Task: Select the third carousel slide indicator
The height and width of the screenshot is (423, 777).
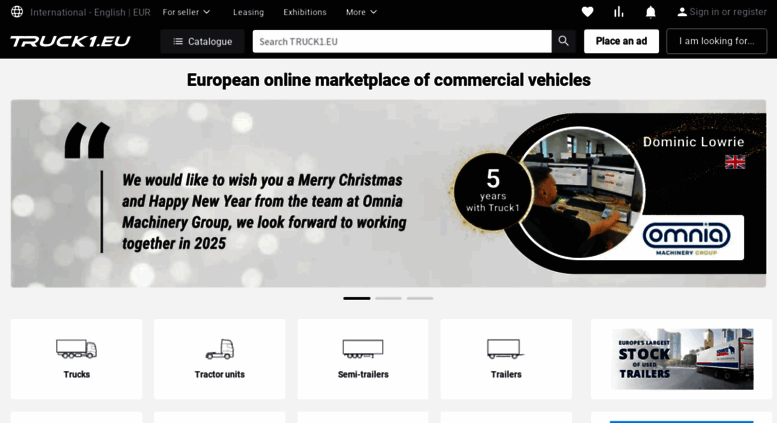Action: click(420, 298)
